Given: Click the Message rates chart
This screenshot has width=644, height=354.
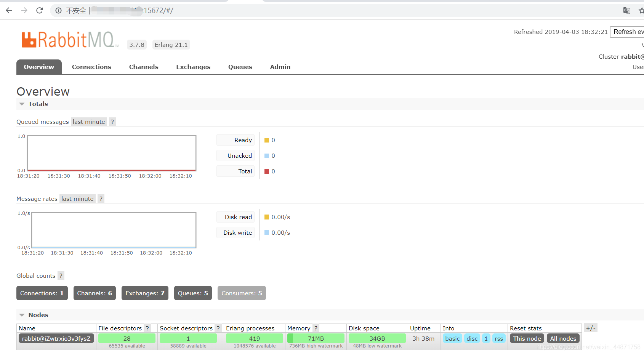Looking at the screenshot, I should tap(114, 230).
